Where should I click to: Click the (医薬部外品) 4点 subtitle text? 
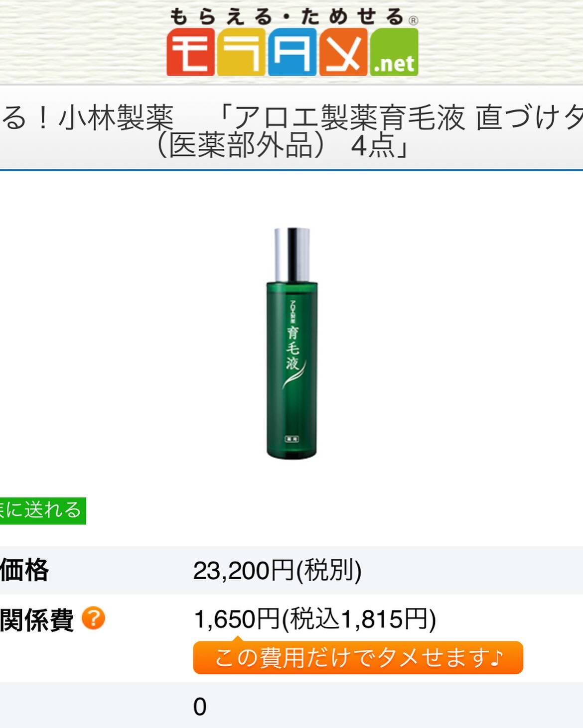[x=283, y=146]
